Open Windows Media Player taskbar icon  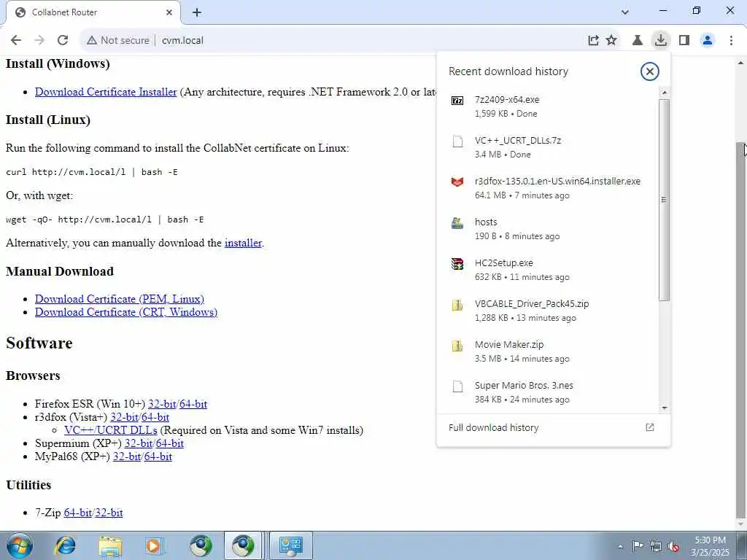click(154, 545)
